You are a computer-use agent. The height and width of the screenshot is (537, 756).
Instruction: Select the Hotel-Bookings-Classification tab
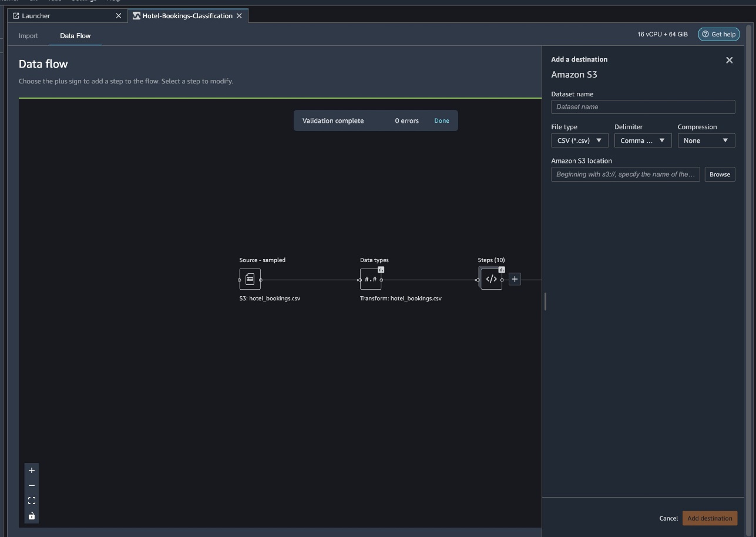tap(187, 16)
